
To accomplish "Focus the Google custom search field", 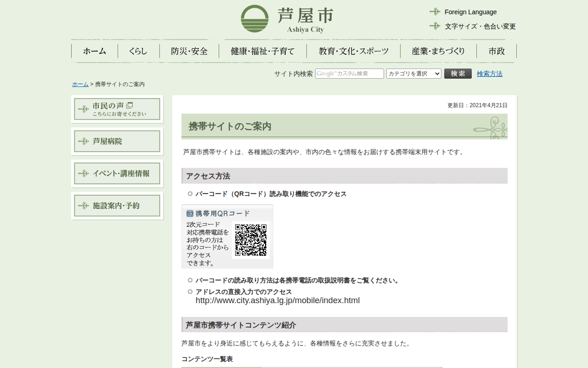I will pyautogui.click(x=349, y=74).
